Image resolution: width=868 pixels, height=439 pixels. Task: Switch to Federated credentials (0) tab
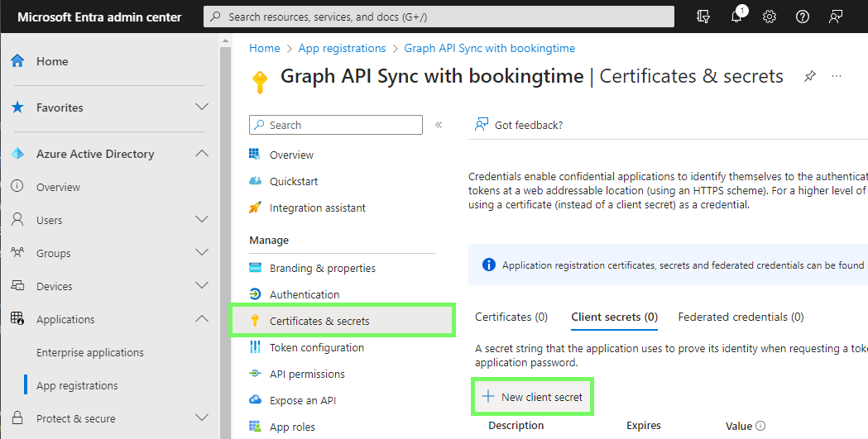point(741,317)
